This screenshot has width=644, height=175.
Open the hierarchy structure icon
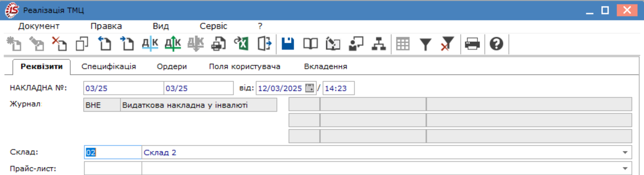coord(379,44)
